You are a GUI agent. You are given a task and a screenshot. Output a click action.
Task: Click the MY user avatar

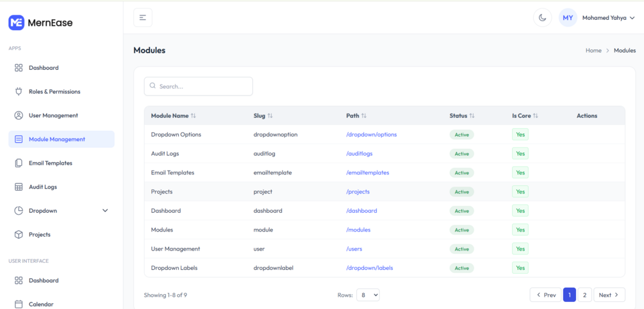(568, 18)
